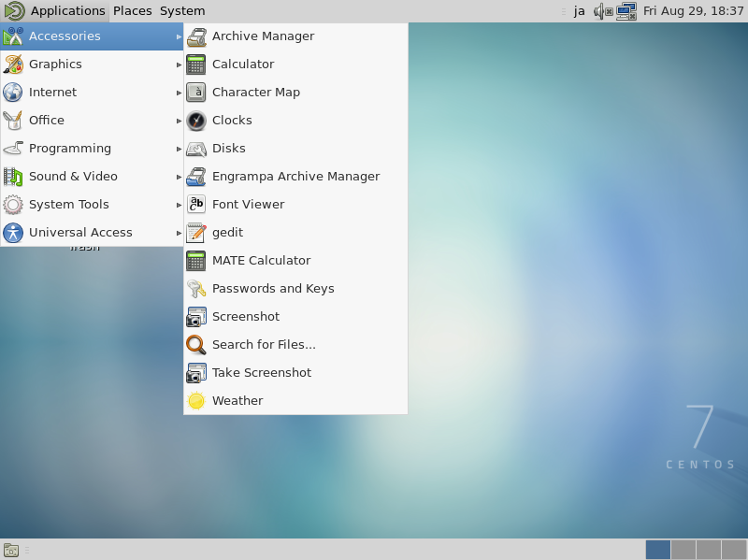Screen dimensions: 748x560
Task: Expand the Graphics submenu arrow
Action: click(x=179, y=65)
